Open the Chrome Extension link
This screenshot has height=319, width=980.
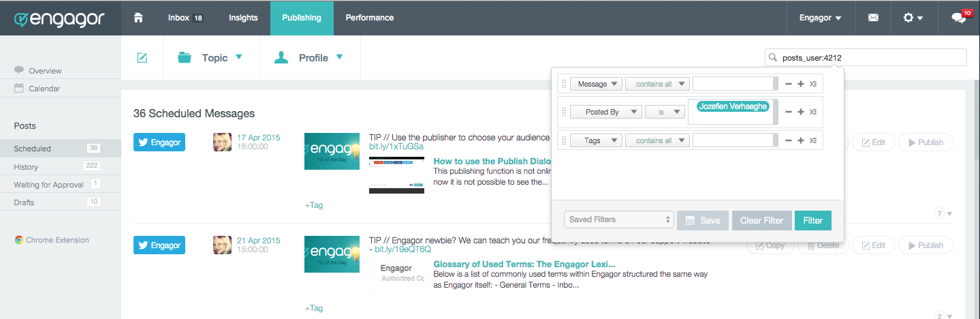(52, 240)
